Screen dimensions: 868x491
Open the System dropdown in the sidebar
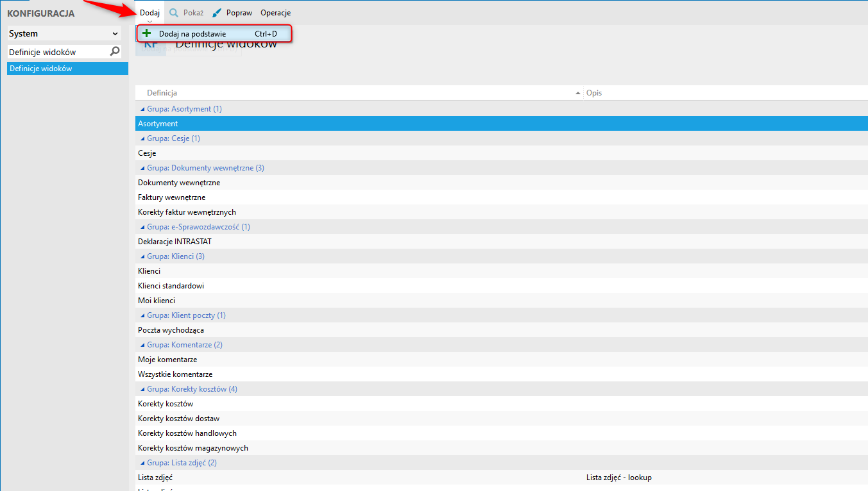pos(64,34)
